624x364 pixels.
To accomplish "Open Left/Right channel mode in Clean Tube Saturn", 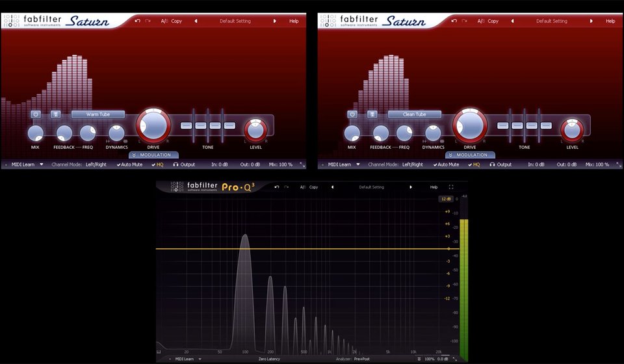I will 413,164.
